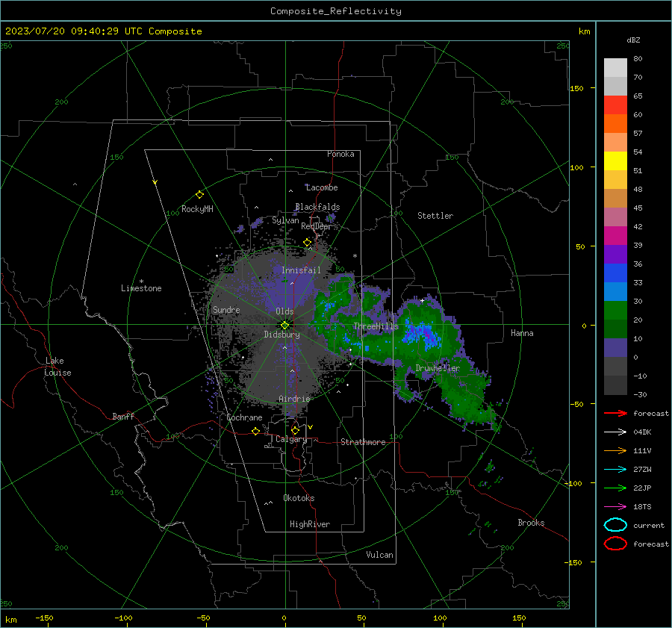Select the magenta 39–42 dBZ swatch
The height and width of the screenshot is (628, 672).
tap(615, 236)
